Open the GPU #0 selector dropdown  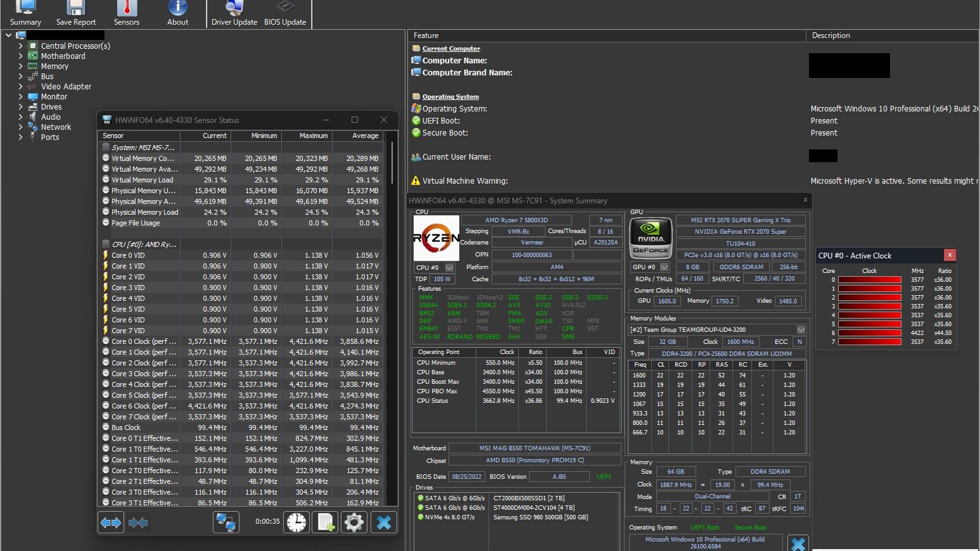(x=664, y=267)
